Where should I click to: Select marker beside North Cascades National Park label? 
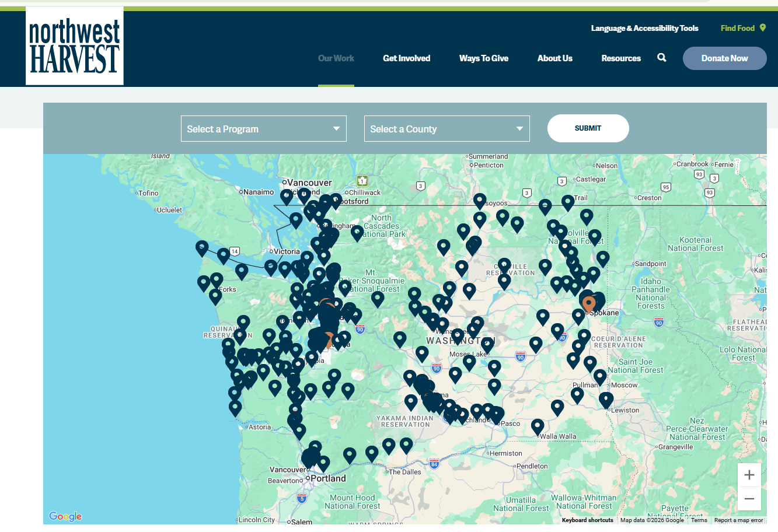(x=357, y=233)
